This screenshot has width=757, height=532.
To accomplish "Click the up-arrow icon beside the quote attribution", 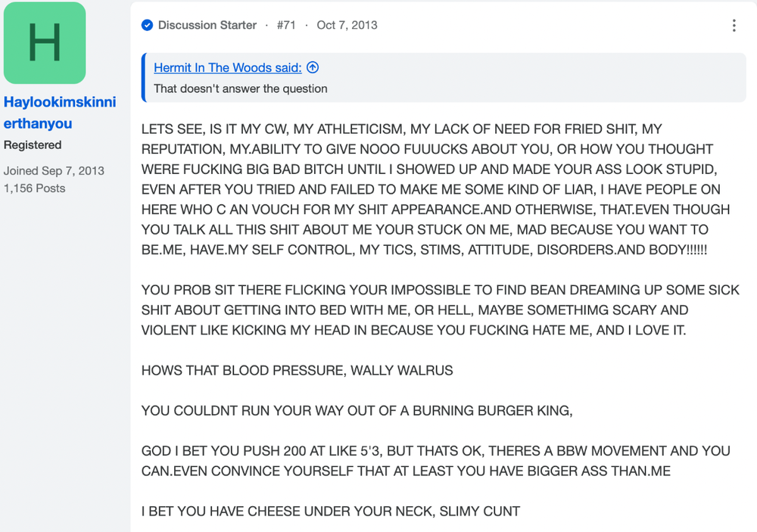I will point(313,67).
